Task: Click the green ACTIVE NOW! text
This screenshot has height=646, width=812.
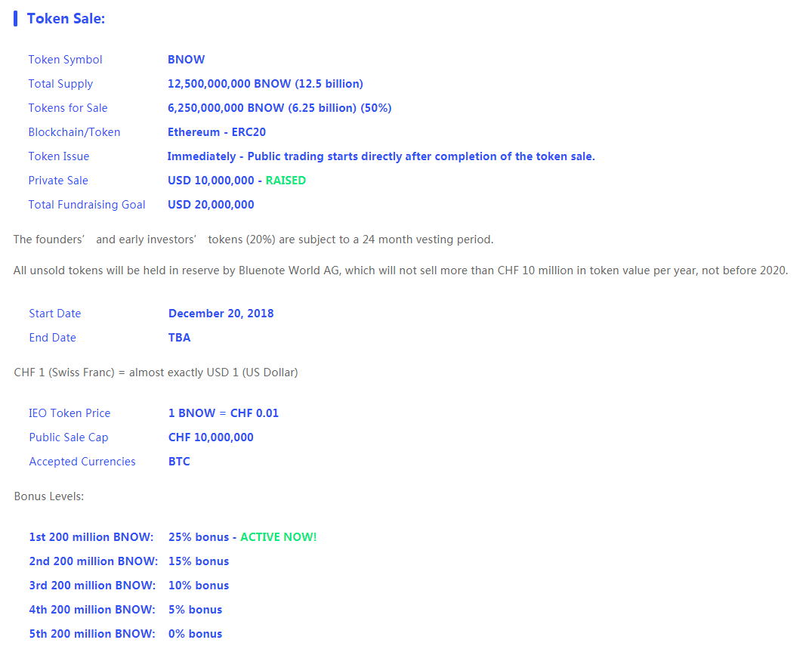Action: pos(279,537)
